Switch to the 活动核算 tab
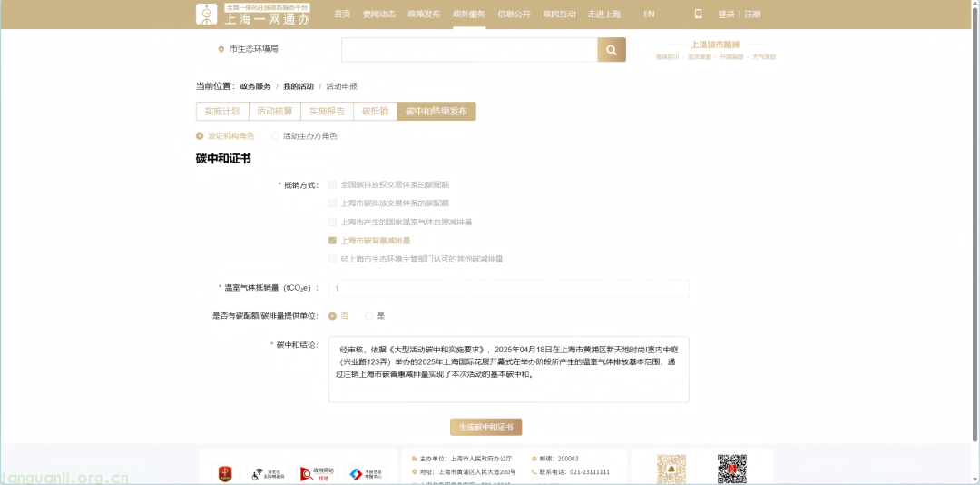This screenshot has width=980, height=485. [x=274, y=112]
